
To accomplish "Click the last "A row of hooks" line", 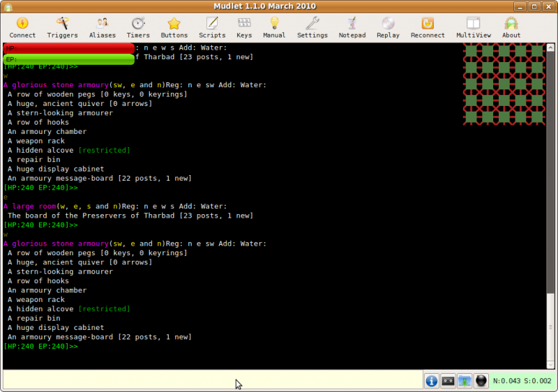I will 38,281.
